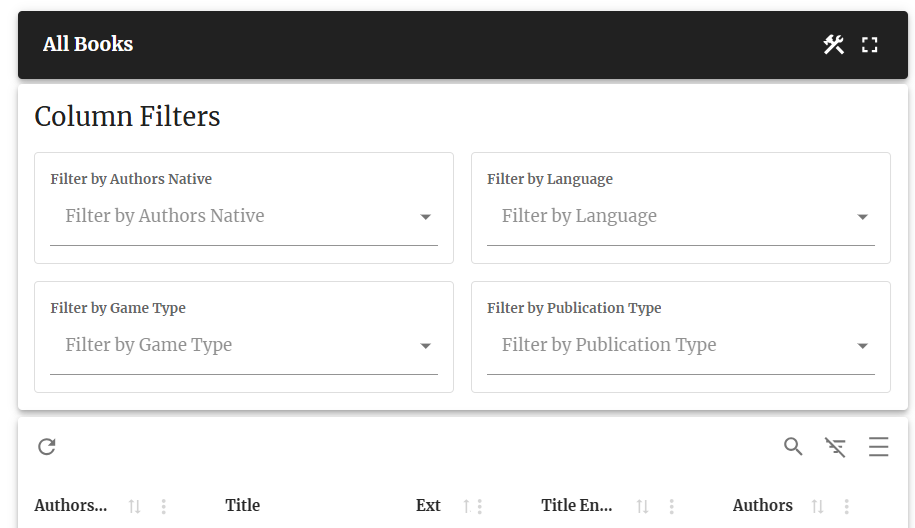Open the tools icon in All Books header
The image size is (915, 528).
[x=833, y=44]
